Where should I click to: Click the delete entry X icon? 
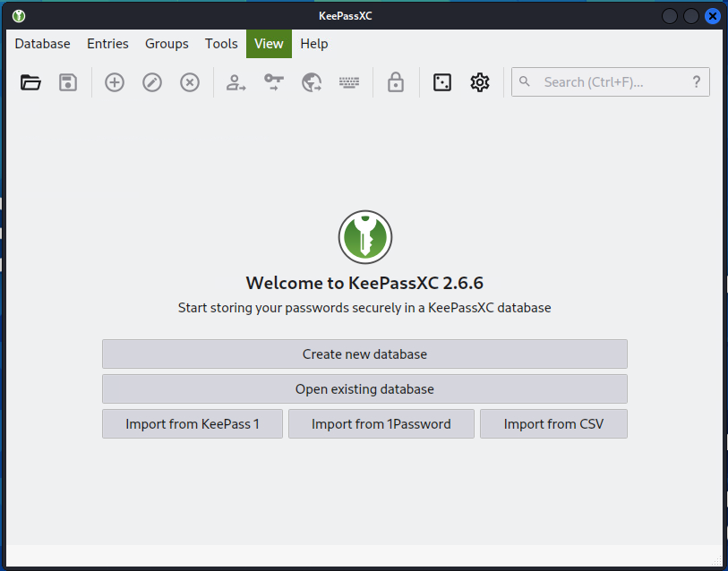190,82
